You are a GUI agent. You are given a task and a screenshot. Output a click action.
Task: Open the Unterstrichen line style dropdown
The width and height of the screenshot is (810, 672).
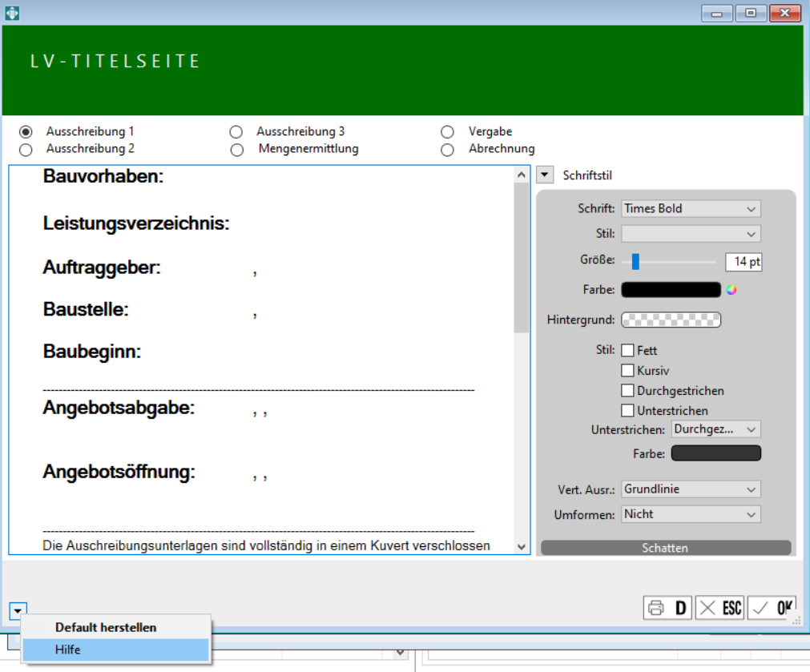tap(716, 429)
